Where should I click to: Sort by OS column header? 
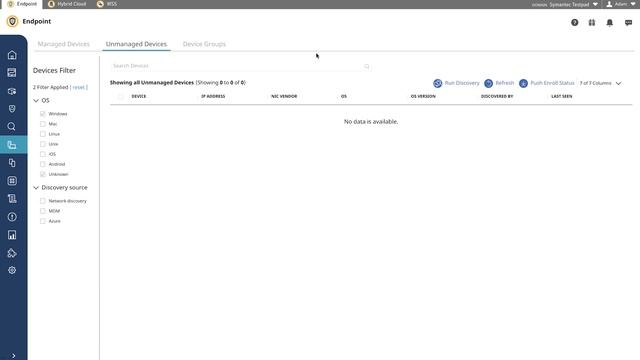344,97
